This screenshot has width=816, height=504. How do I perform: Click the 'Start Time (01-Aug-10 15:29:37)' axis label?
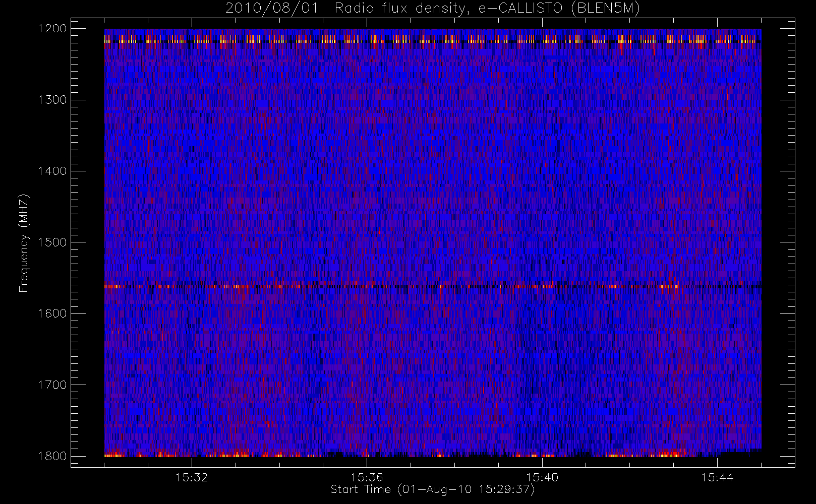(x=432, y=489)
